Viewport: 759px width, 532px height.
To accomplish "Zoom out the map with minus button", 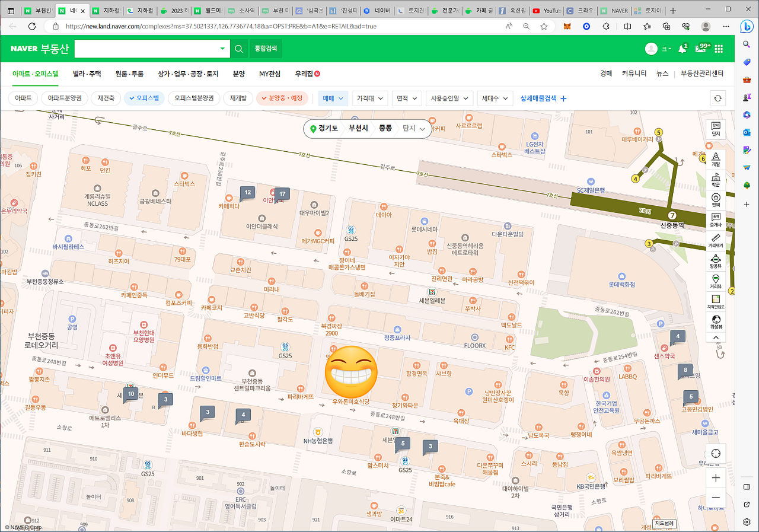I will point(716,497).
